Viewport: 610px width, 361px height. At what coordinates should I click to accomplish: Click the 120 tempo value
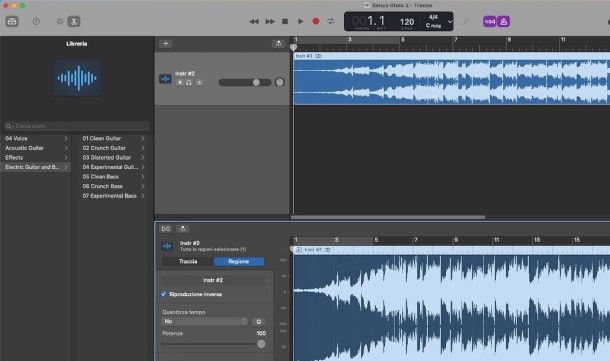point(407,22)
